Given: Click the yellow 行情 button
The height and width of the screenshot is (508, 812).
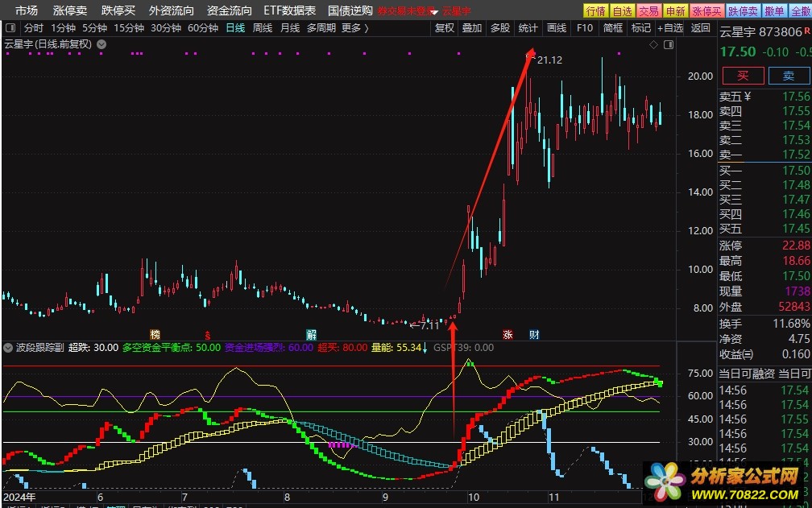Looking at the screenshot, I should click(595, 10).
